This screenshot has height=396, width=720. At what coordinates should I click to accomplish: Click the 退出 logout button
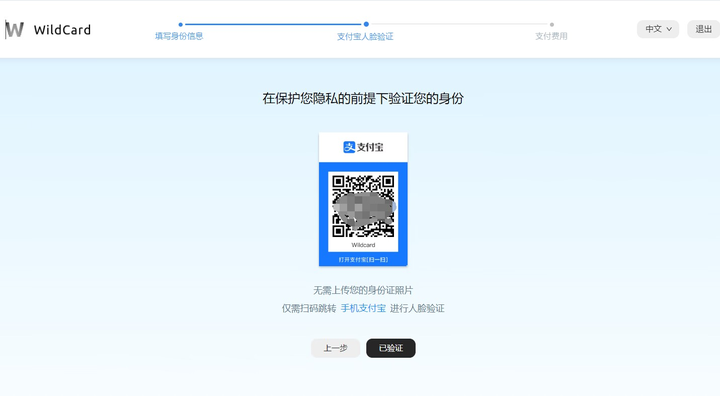point(703,29)
